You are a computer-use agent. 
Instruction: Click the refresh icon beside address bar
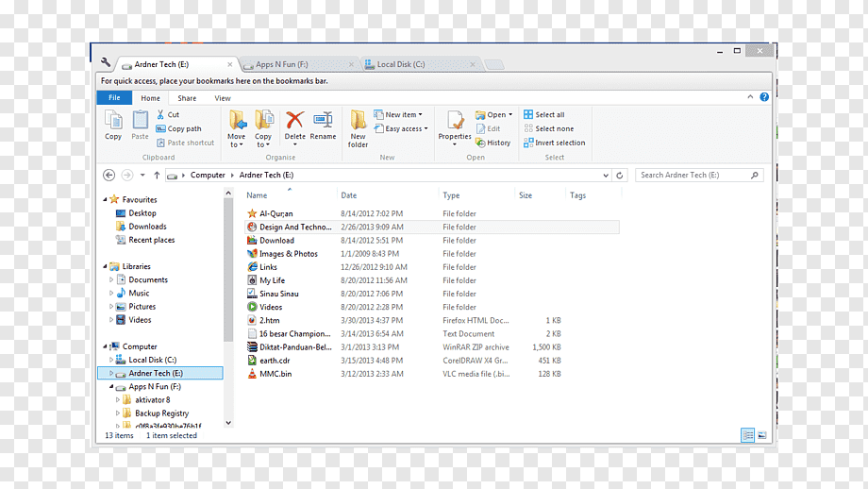point(620,175)
